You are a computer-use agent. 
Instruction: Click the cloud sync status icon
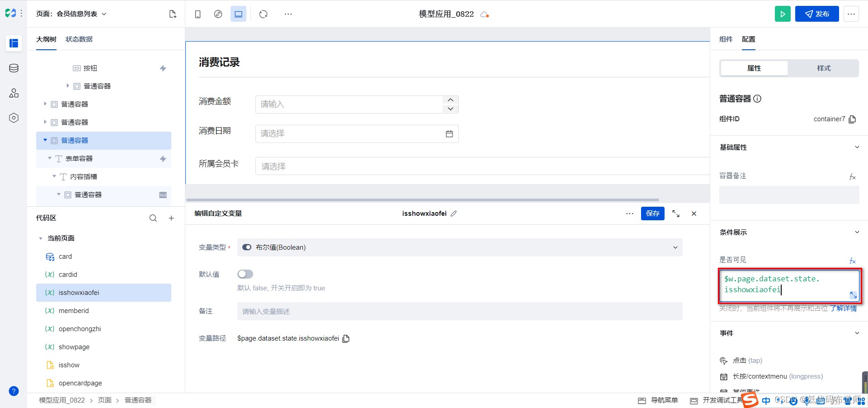tap(485, 14)
